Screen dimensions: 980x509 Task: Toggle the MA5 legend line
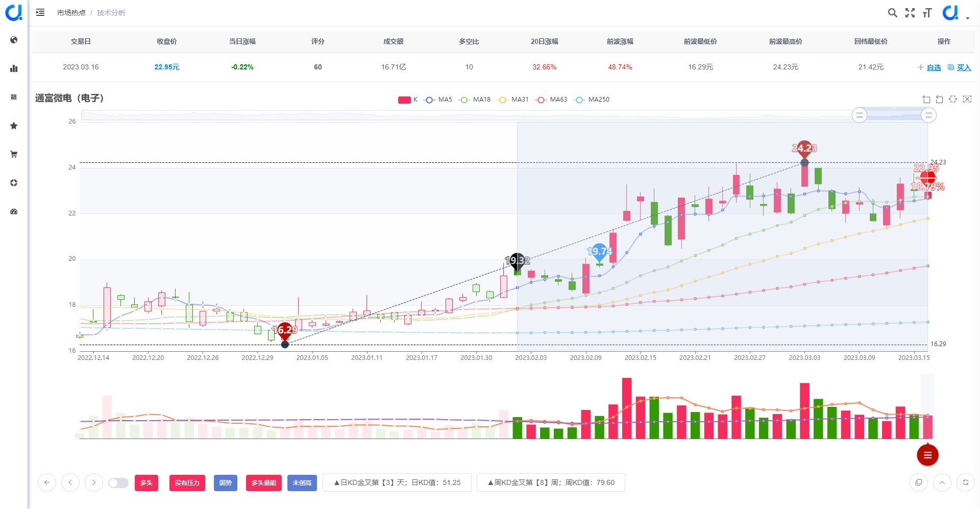pyautogui.click(x=438, y=100)
